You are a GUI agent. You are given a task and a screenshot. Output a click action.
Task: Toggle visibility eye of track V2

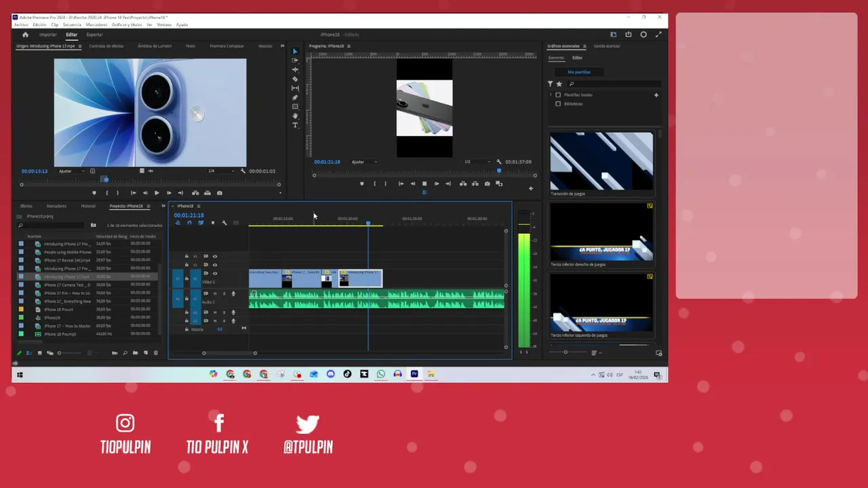[x=215, y=265]
